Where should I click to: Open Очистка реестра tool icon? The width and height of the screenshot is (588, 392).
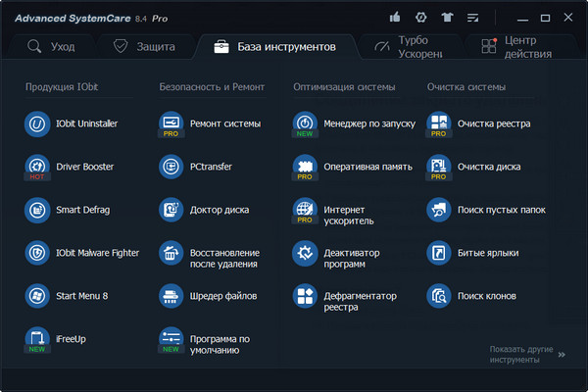(439, 124)
